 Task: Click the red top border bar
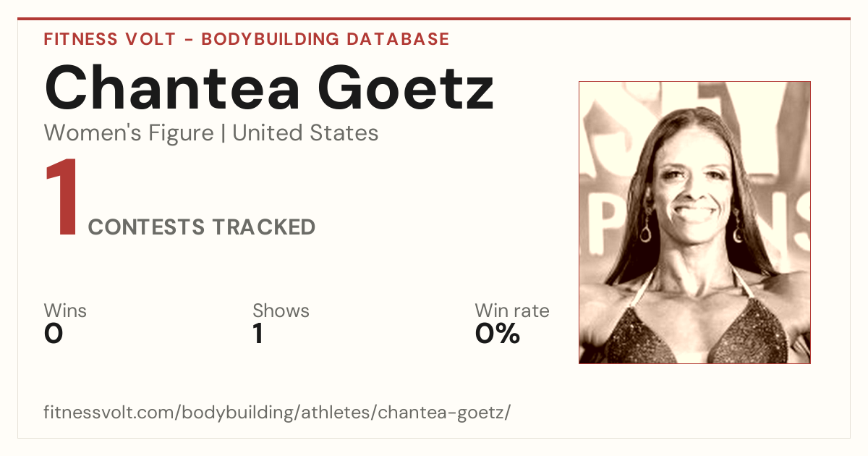(434, 19)
